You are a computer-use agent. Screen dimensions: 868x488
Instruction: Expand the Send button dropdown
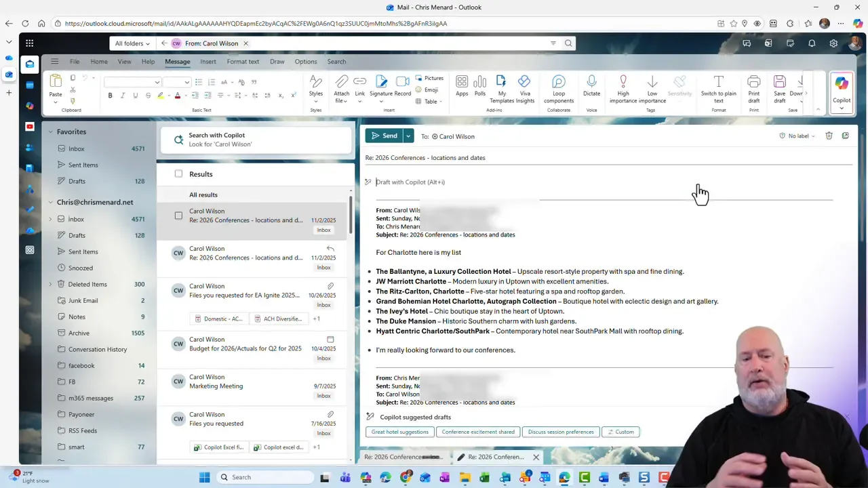(408, 136)
